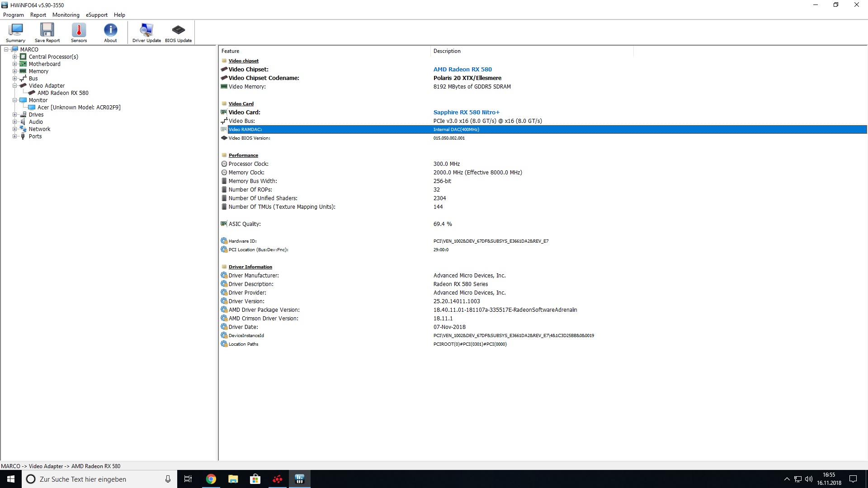This screenshot has height=488, width=868.
Task: Launch Driver Update from toolbar
Action: pos(146,33)
